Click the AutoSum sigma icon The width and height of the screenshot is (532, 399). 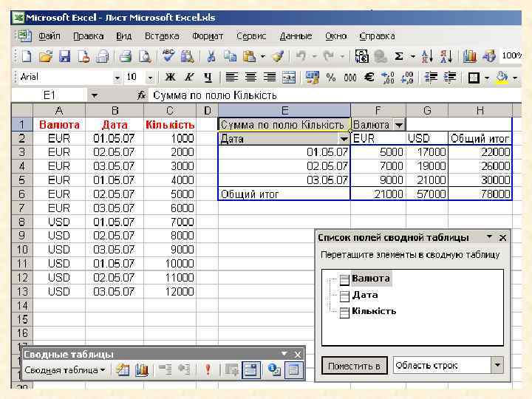pos(399,56)
